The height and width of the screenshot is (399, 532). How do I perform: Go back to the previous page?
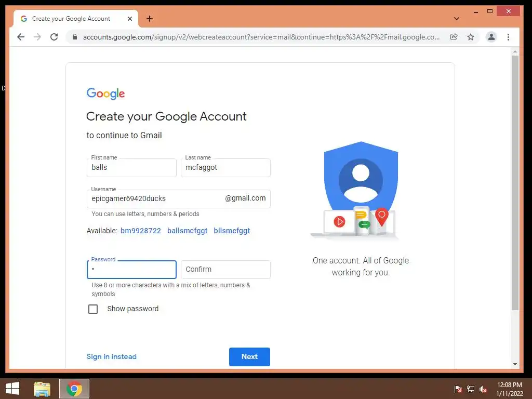click(x=21, y=37)
